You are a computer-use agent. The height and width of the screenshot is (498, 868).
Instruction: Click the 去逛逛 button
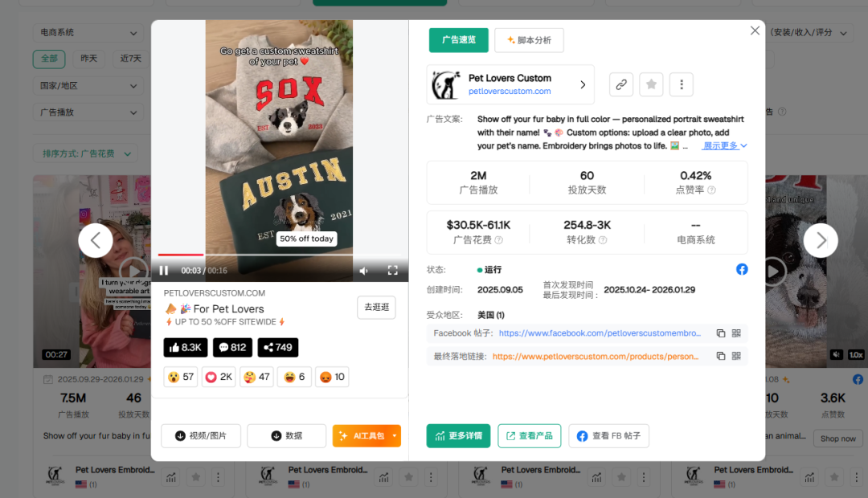tap(376, 308)
